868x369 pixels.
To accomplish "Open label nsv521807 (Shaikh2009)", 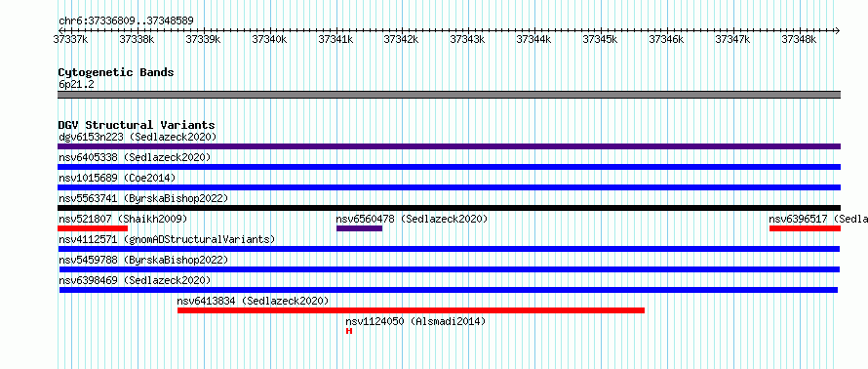I will [x=123, y=219].
